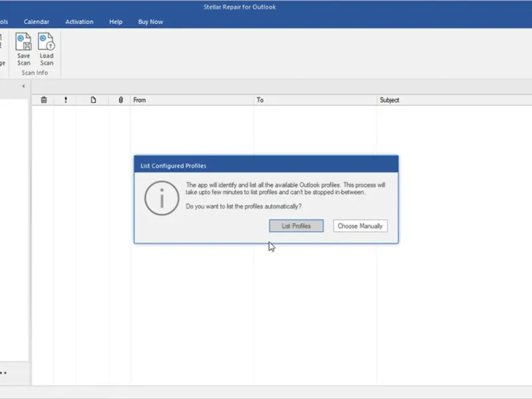Sort messages by From column
The image size is (532, 399).
tap(192, 100)
